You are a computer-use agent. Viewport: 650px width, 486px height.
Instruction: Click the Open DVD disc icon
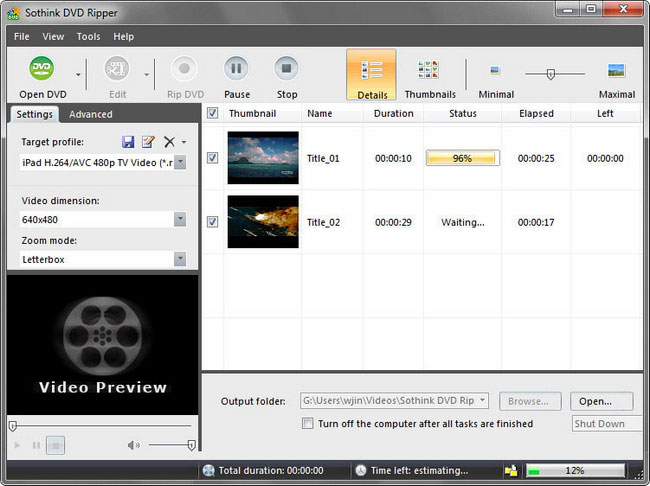(41, 68)
